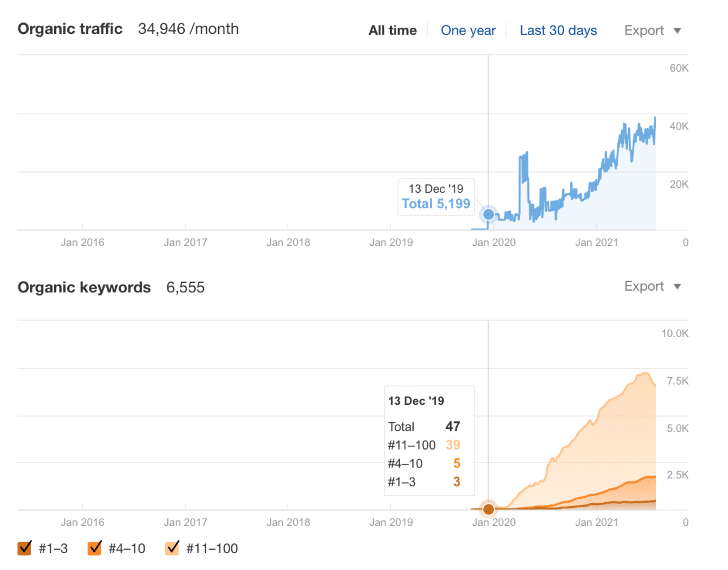Image resolution: width=728 pixels, height=570 pixels.
Task: Click the 60K traffic axis label
Action: (679, 68)
